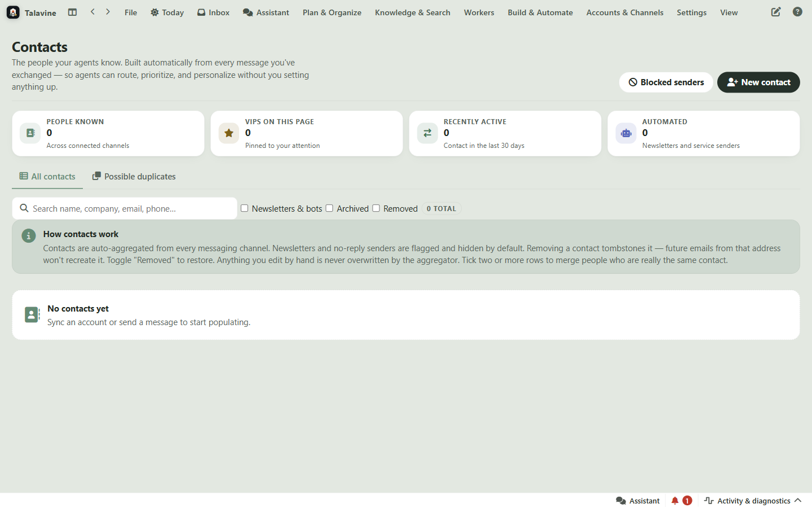The height and width of the screenshot is (508, 812).
Task: Go back with the left chevron arrow
Action: (x=92, y=12)
